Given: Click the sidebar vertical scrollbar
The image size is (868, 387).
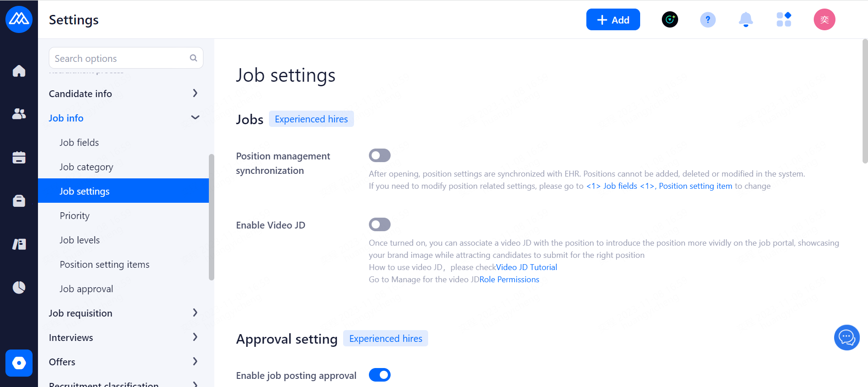Looking at the screenshot, I should 211,217.
